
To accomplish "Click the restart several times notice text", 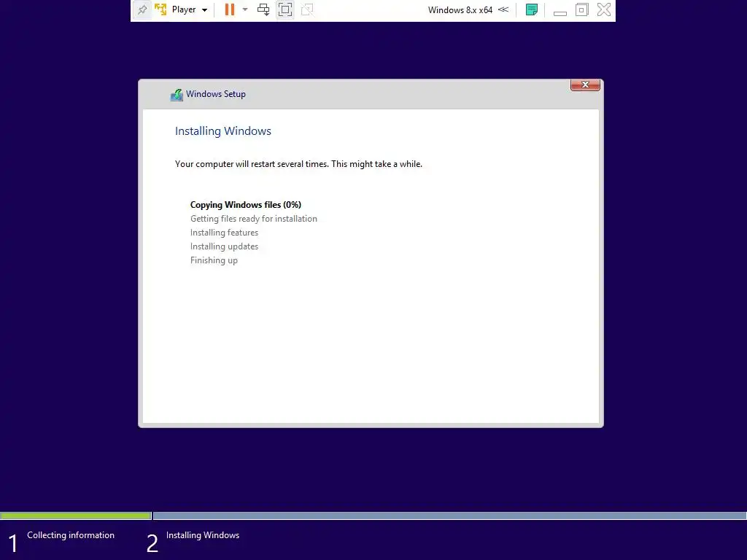I will pos(298,164).
